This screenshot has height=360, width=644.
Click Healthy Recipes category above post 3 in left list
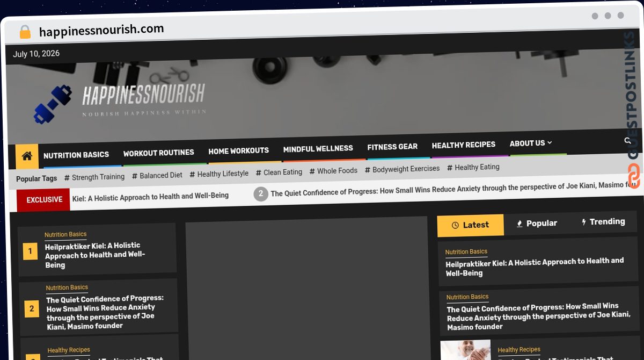pos(69,350)
